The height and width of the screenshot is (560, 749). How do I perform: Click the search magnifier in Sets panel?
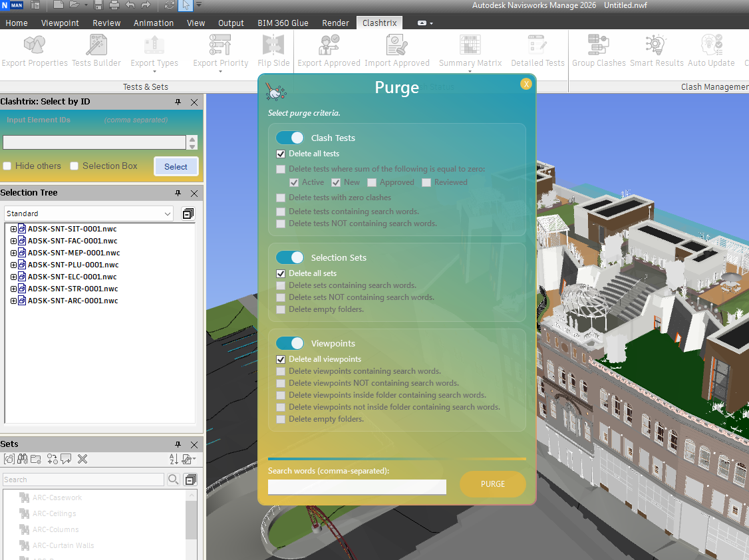click(x=173, y=480)
